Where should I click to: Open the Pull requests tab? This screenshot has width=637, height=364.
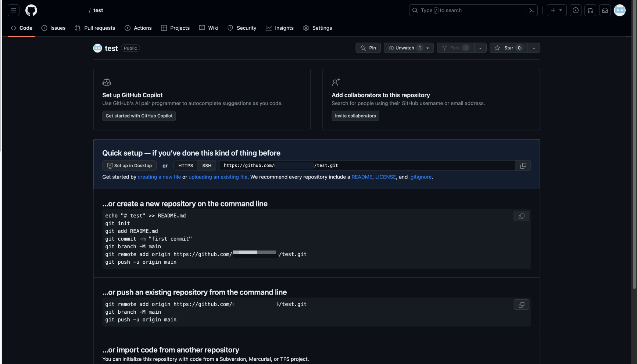click(x=95, y=28)
